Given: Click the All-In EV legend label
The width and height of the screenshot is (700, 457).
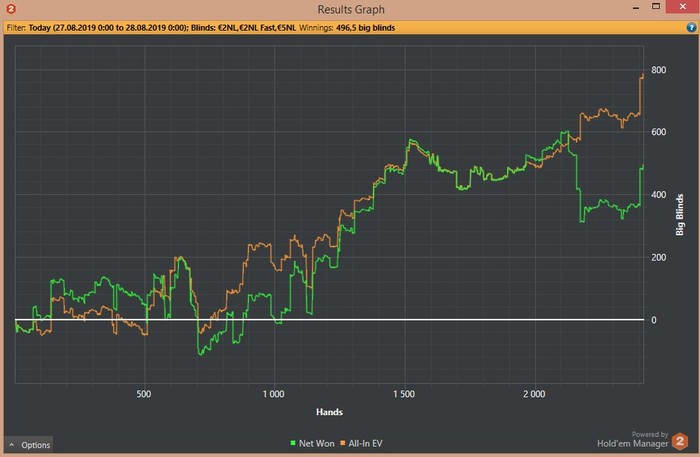Looking at the screenshot, I should point(365,443).
